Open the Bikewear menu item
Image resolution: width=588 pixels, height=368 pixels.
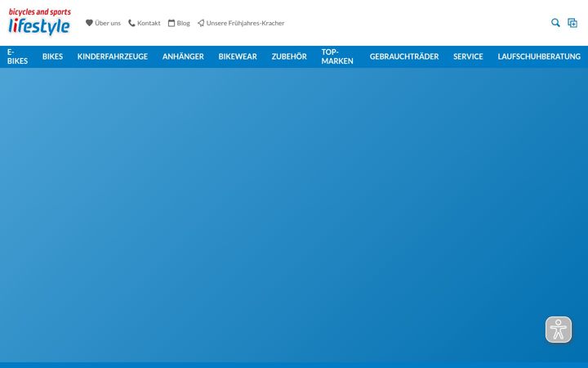click(x=238, y=56)
